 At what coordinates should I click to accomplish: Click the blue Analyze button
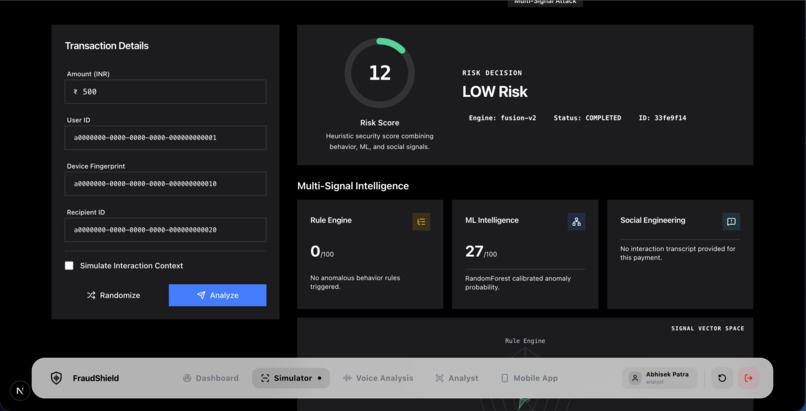pos(217,295)
